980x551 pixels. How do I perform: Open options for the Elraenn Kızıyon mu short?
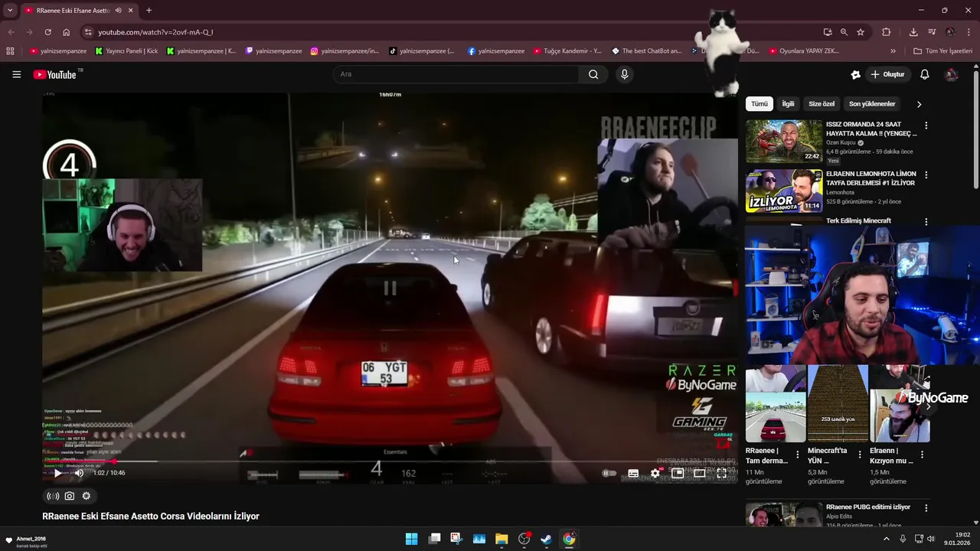click(x=922, y=455)
